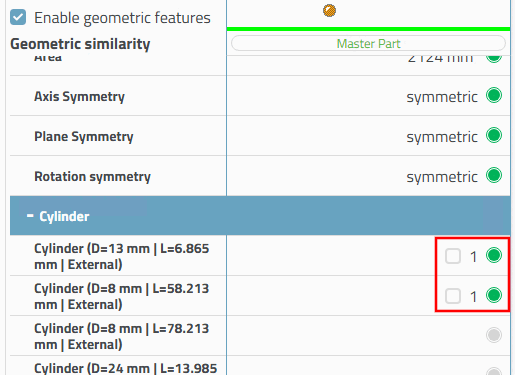The image size is (515, 375).
Task: Click the Master Part button
Action: 368,44
